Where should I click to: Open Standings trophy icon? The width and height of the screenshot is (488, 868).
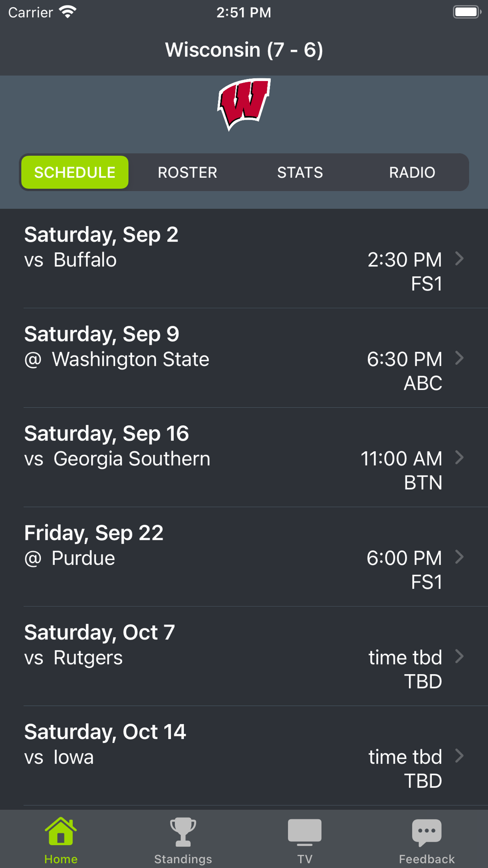[183, 832]
